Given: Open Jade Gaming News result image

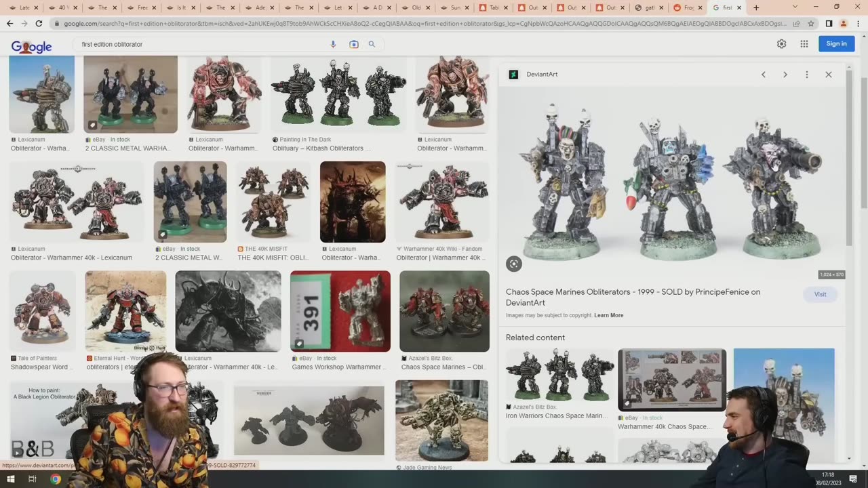Looking at the screenshot, I should click(x=442, y=420).
